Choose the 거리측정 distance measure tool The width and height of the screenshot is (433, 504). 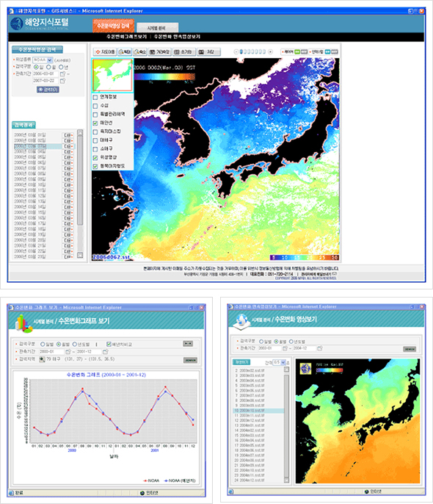159,51
